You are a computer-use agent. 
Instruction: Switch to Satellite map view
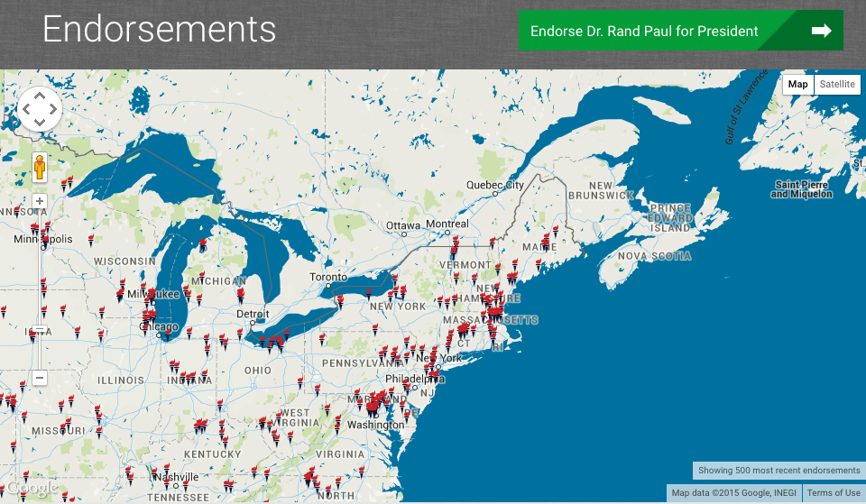pyautogui.click(x=837, y=84)
